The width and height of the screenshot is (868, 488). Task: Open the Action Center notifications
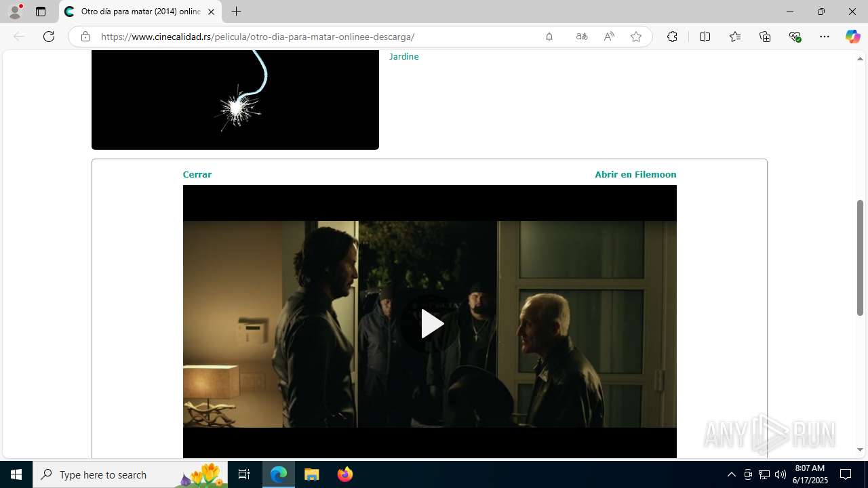click(x=846, y=474)
